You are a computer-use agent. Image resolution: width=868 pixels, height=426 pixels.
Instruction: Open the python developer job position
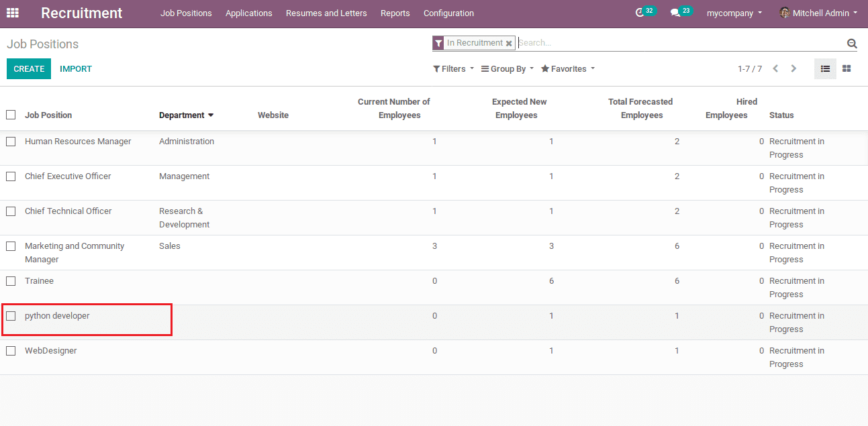coord(57,316)
